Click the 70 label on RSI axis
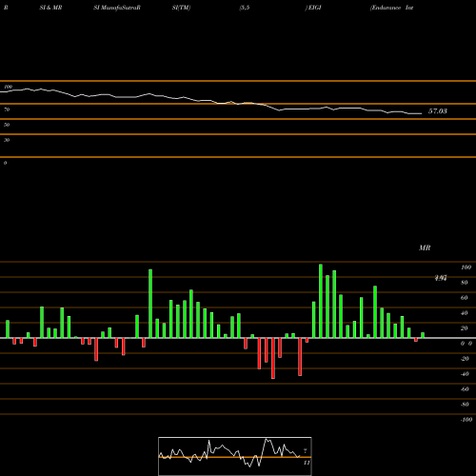 (7, 109)
